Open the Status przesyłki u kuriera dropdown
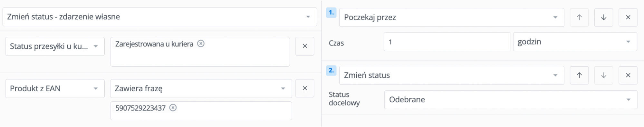The image size is (644, 127). [55, 46]
